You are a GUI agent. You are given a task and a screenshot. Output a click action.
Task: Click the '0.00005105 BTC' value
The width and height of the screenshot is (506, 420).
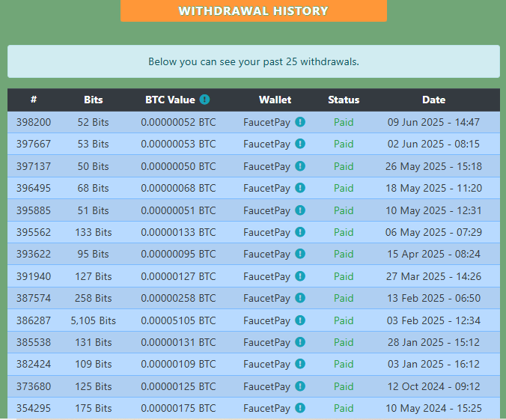[x=178, y=320]
